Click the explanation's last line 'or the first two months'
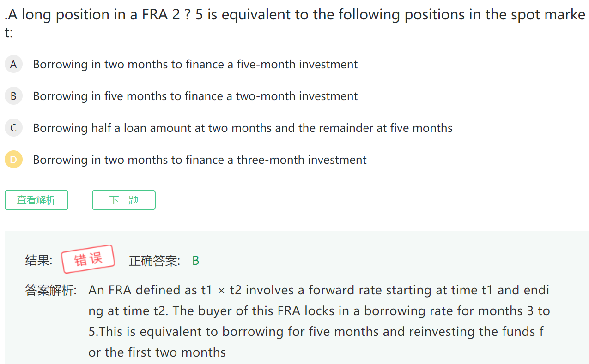This screenshot has height=364, width=589. [x=157, y=352]
